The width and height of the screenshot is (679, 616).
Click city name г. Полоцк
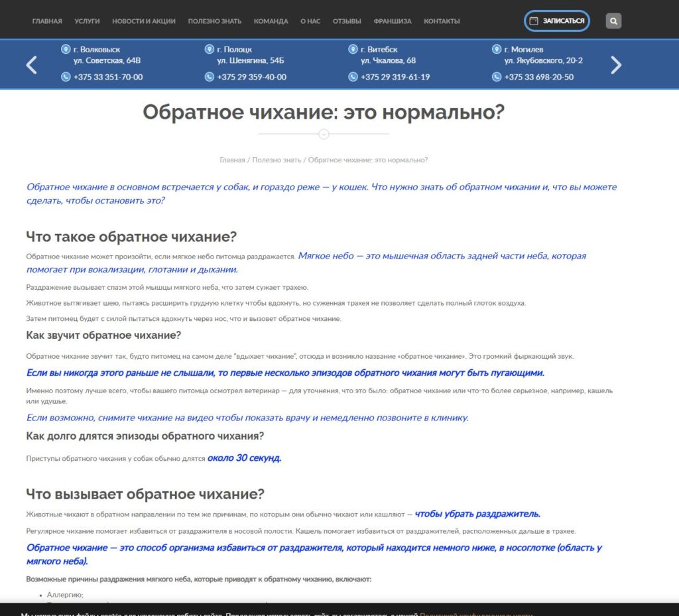234,49
